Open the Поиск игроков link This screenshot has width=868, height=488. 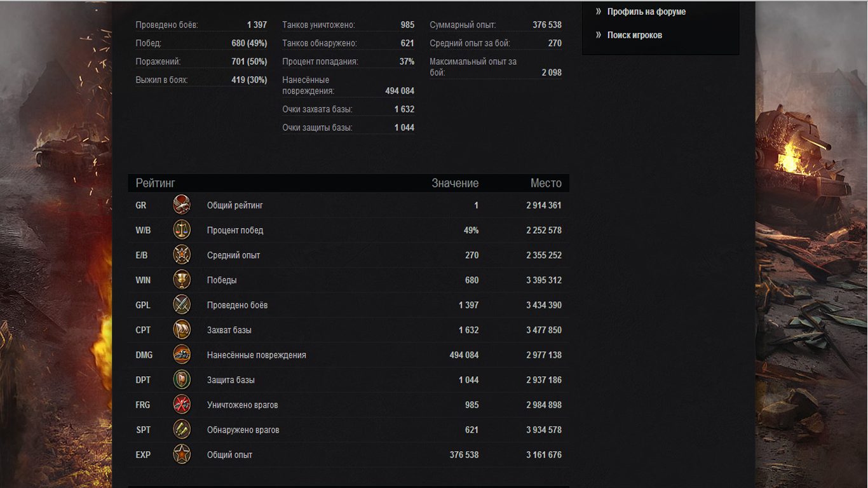coord(634,35)
